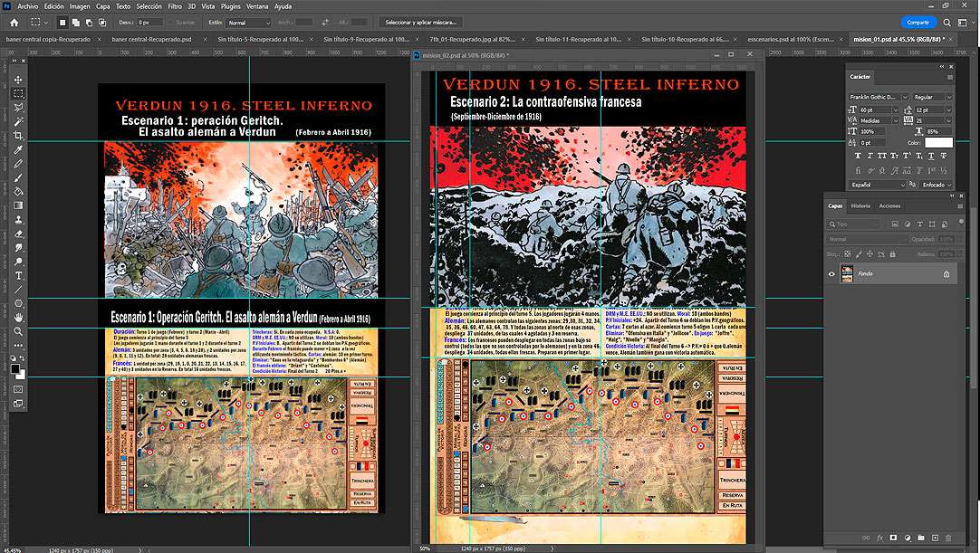Select the Zoom tool
The image size is (980, 553).
click(x=19, y=331)
